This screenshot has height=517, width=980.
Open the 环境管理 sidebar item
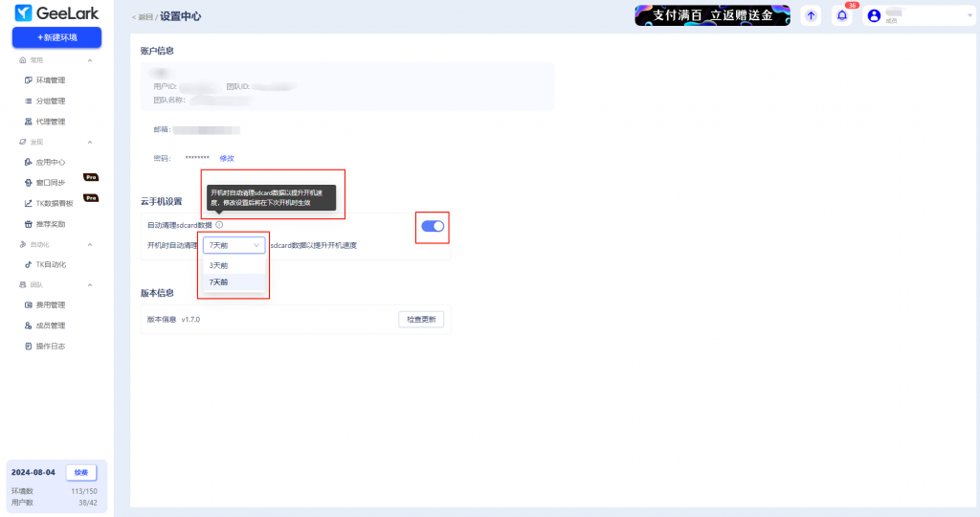tap(50, 80)
